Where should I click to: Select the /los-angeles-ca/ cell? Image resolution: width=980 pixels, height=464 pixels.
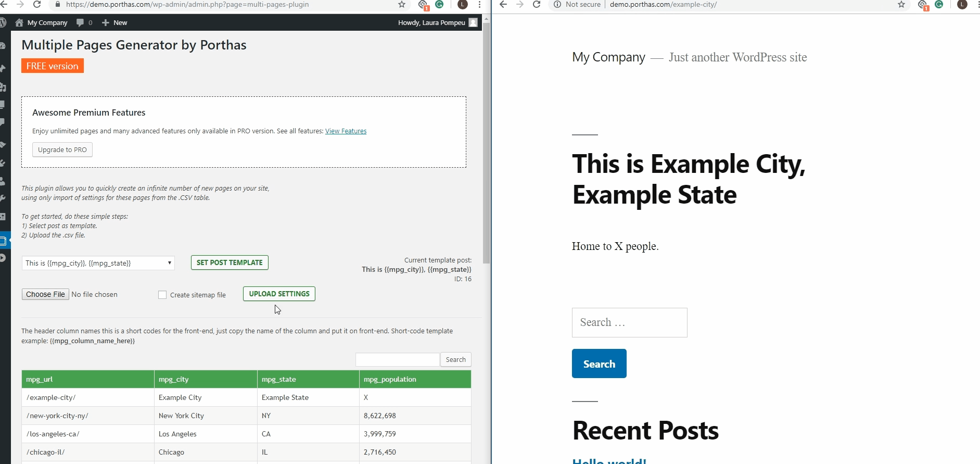click(x=88, y=434)
